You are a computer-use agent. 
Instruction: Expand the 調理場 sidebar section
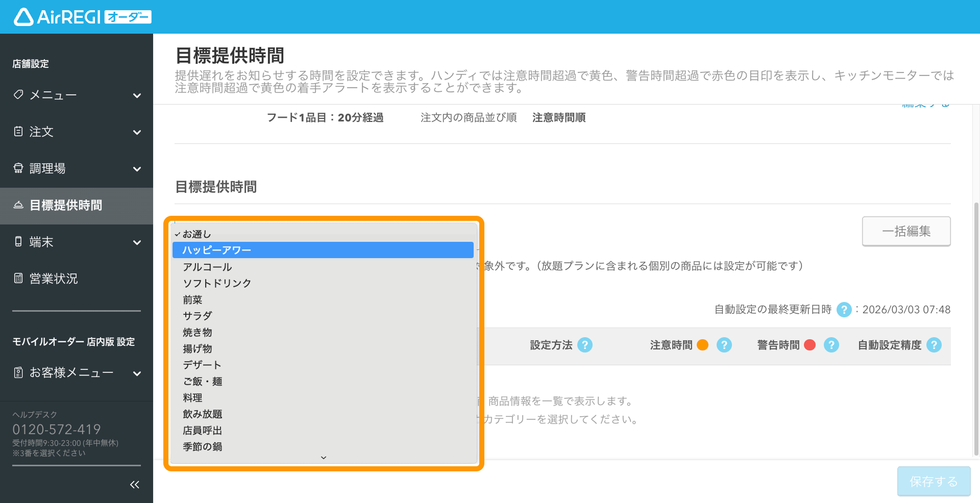tap(137, 169)
